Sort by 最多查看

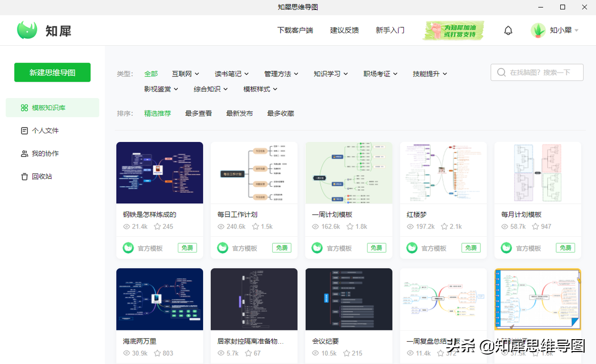pos(199,113)
